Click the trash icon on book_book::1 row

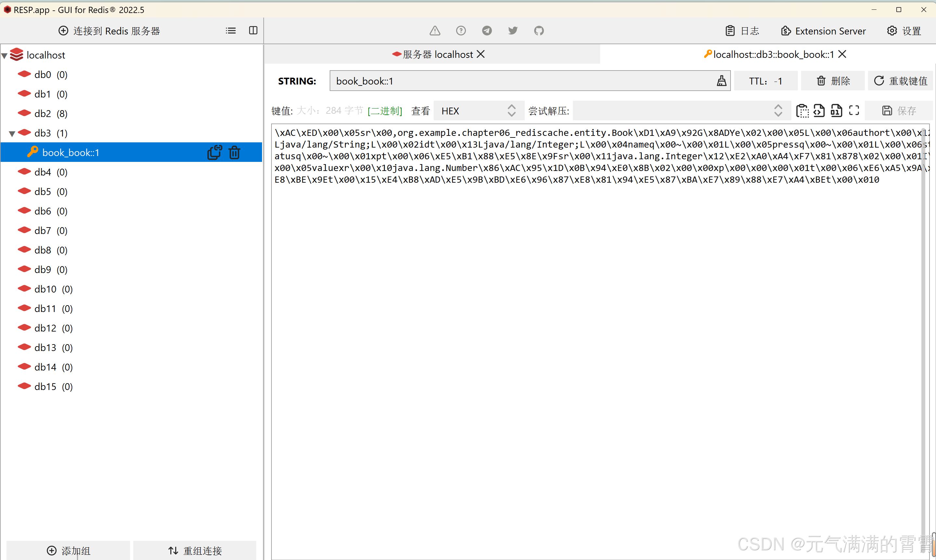(234, 152)
